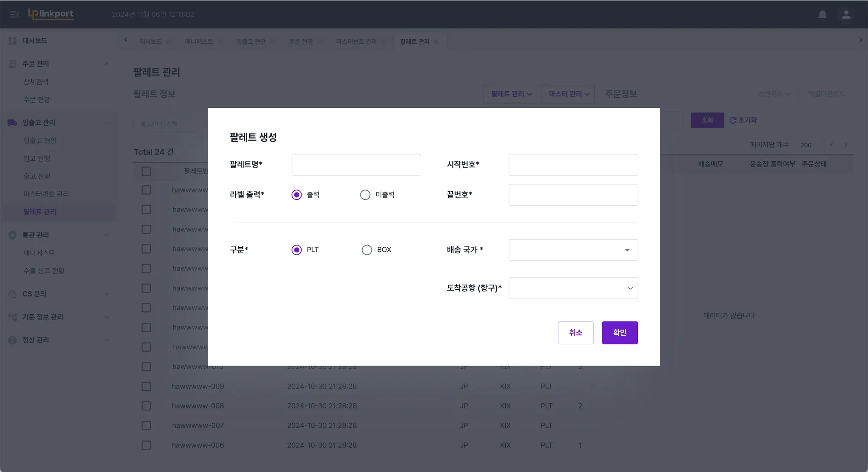Open the 배송 국가 dropdown
Image resolution: width=868 pixels, height=472 pixels.
[573, 250]
